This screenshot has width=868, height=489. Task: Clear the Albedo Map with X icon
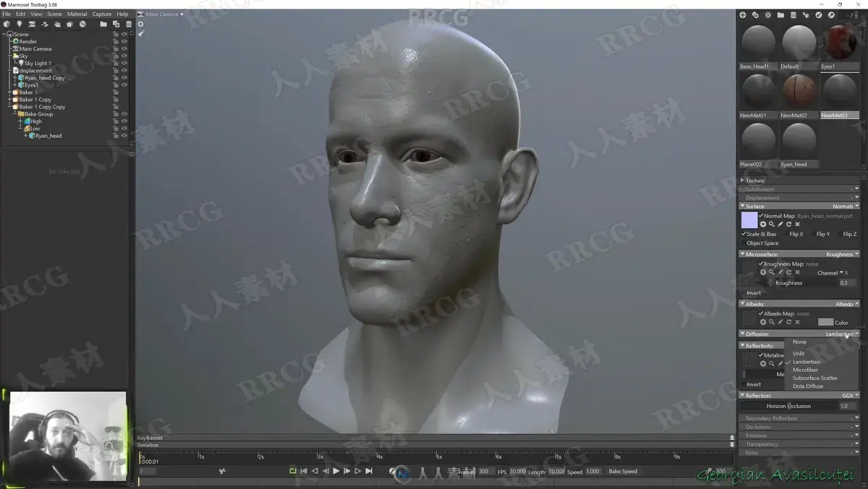pos(798,322)
